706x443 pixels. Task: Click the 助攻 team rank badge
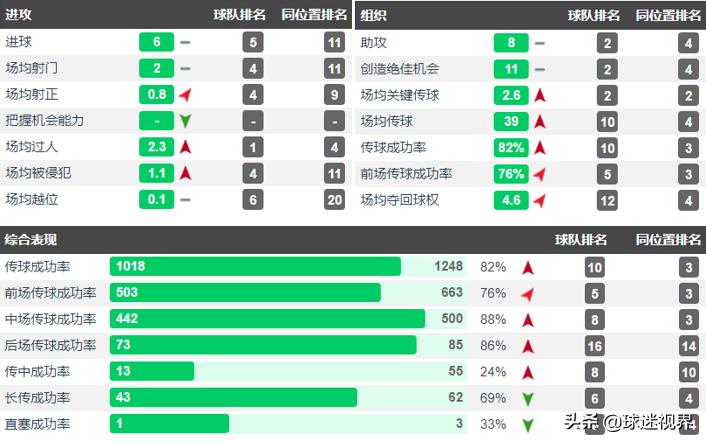coord(607,43)
